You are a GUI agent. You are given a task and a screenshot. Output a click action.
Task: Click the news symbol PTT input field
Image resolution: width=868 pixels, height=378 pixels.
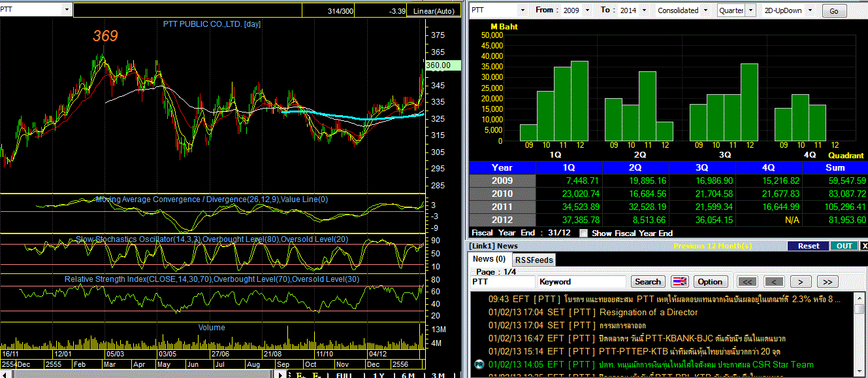click(x=503, y=282)
